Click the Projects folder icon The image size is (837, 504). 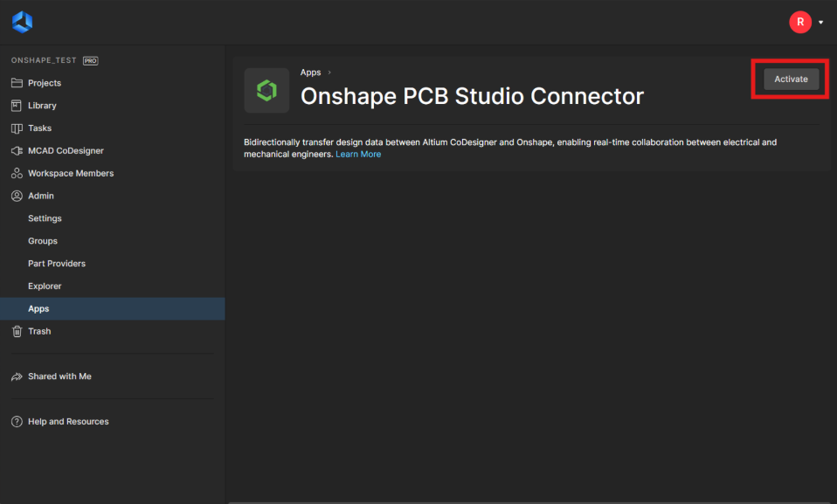[x=17, y=83]
